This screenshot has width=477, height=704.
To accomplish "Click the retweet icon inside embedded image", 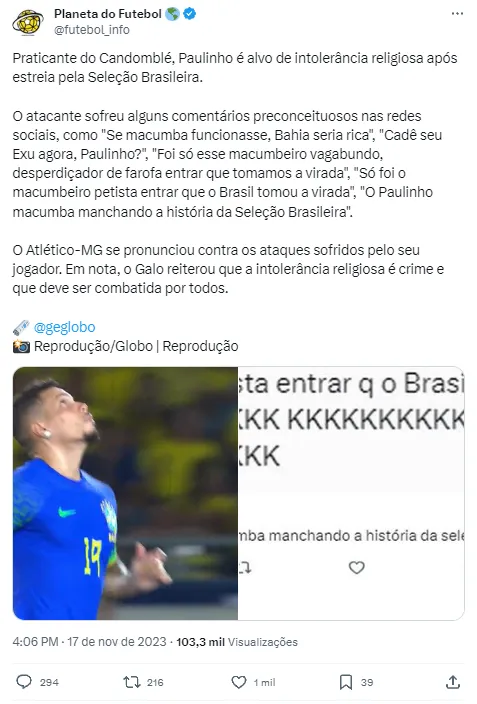I will (x=245, y=568).
